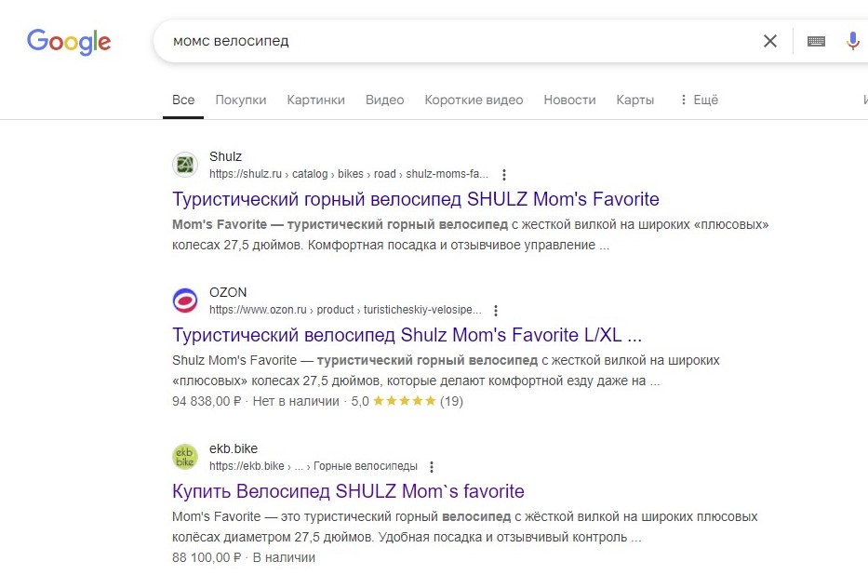
Task: Clear the search query with X icon
Action: (x=769, y=41)
